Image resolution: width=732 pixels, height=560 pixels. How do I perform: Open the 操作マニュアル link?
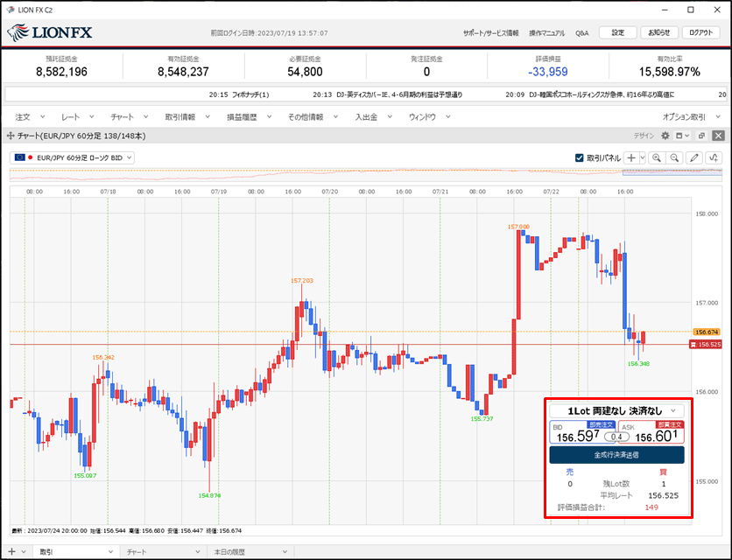(546, 33)
